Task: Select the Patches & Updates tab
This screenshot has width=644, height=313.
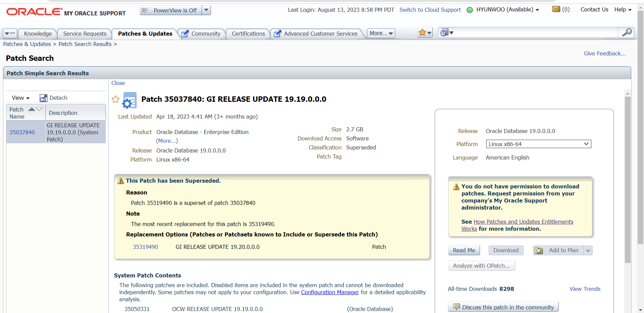Action: pyautogui.click(x=145, y=34)
